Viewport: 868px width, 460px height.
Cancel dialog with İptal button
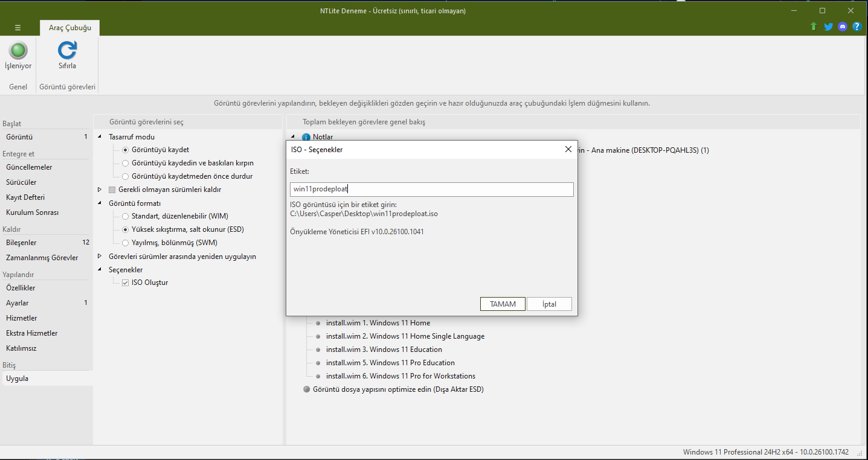click(549, 304)
